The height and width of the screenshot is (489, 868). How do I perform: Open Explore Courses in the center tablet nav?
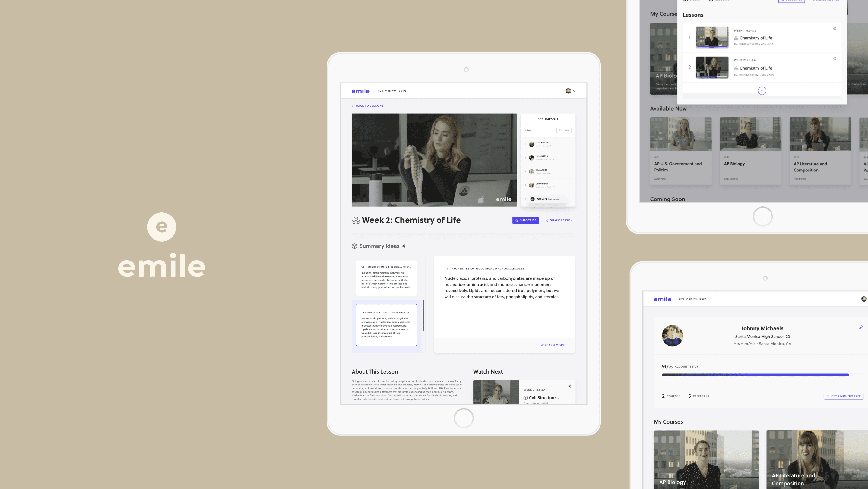[x=392, y=91]
